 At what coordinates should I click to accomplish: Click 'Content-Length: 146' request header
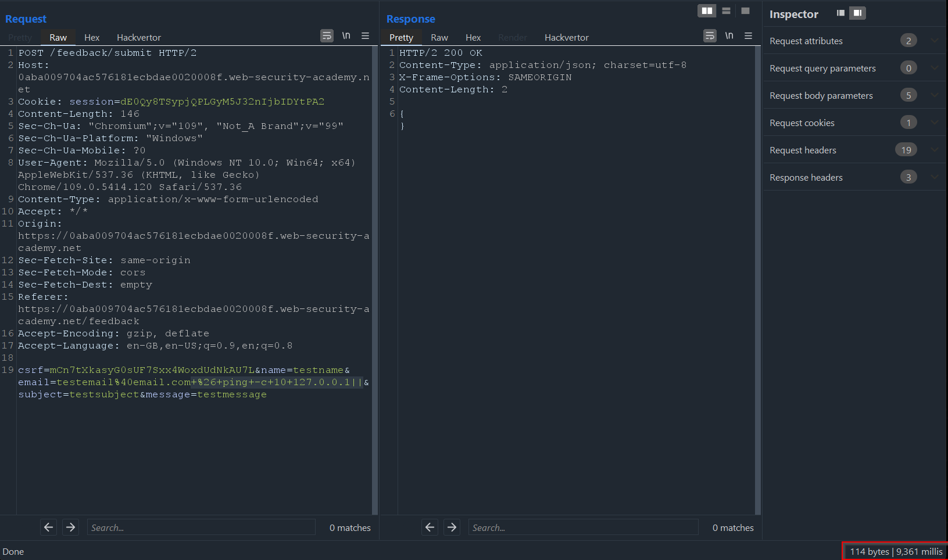click(x=79, y=114)
